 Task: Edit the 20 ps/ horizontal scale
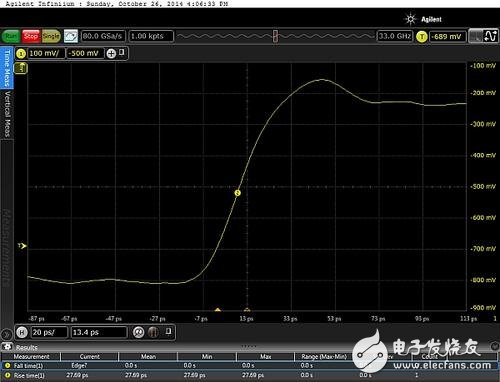point(49,332)
